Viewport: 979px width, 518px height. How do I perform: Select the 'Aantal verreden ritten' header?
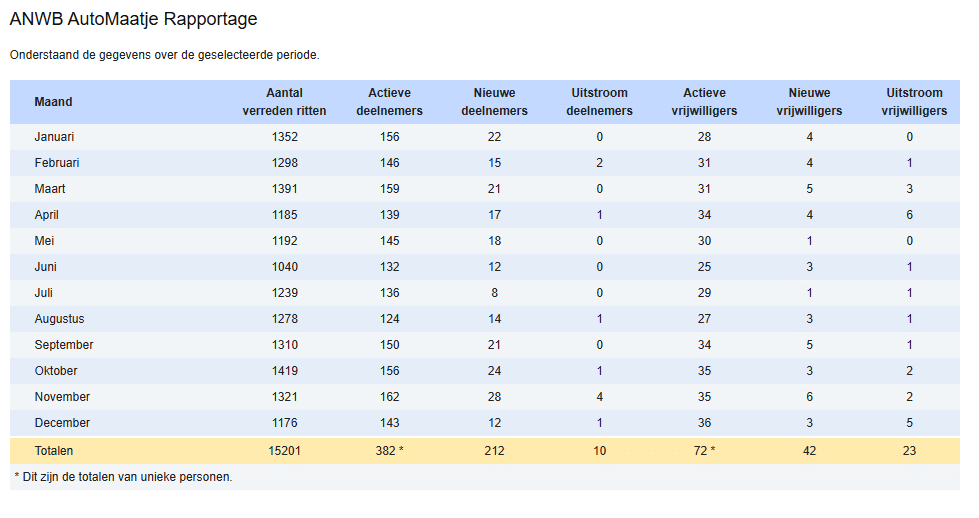tap(284, 102)
